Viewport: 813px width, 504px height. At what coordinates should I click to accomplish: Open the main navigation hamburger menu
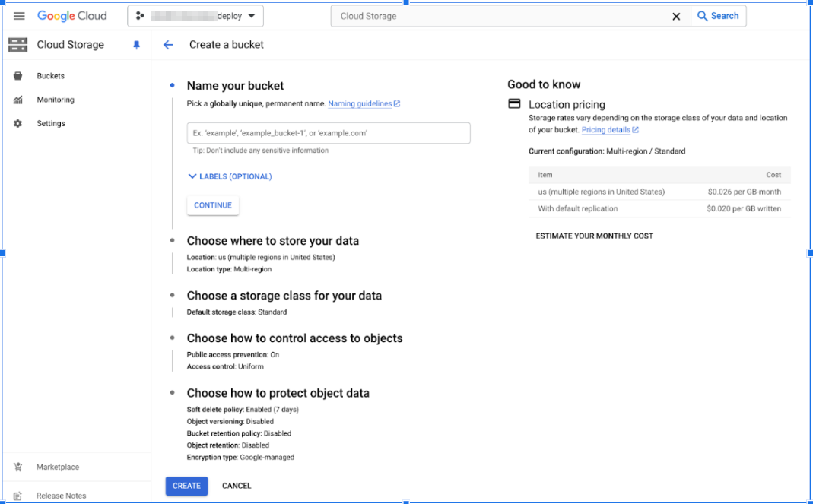19,16
